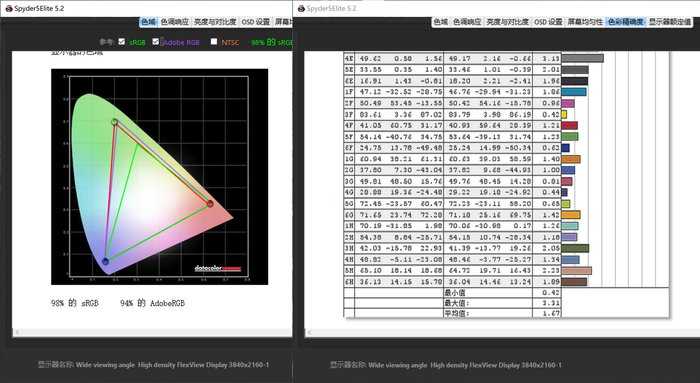Screen dimensions: 700x383
Task: Open the 显示器额定值 tab
Action: coord(670,22)
